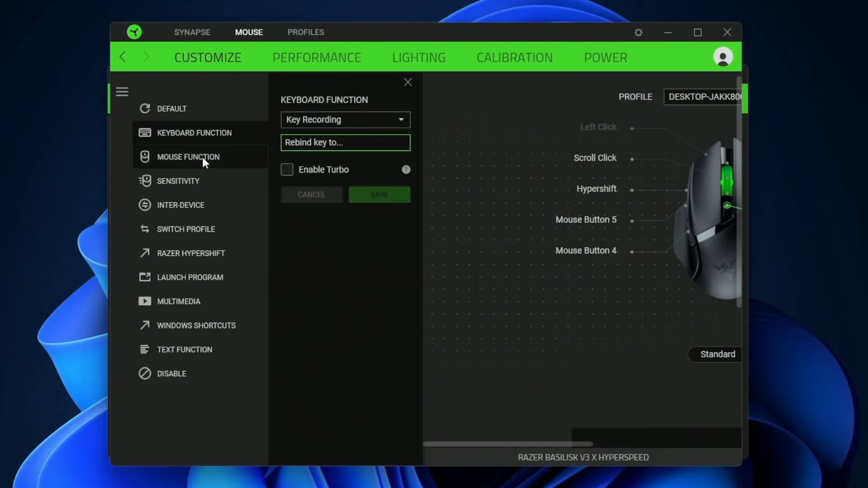Click the Default reset icon
The width and height of the screenshot is (868, 488).
pyautogui.click(x=145, y=108)
